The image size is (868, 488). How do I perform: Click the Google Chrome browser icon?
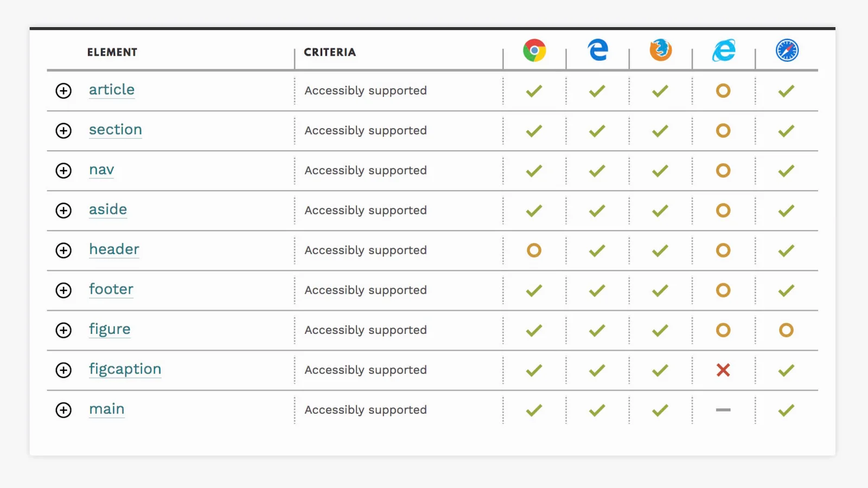[x=534, y=50]
